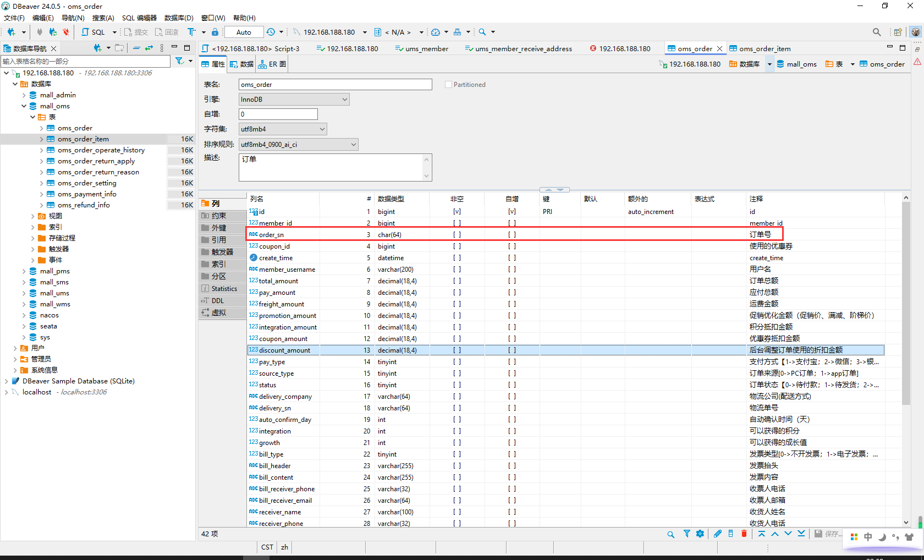Open the 数据库(D) menu
Screen dimensions: 924x560
[179, 18]
